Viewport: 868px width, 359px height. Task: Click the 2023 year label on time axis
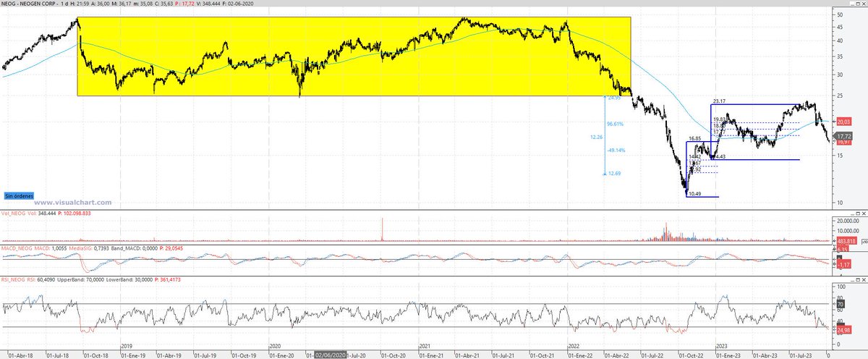point(723,345)
